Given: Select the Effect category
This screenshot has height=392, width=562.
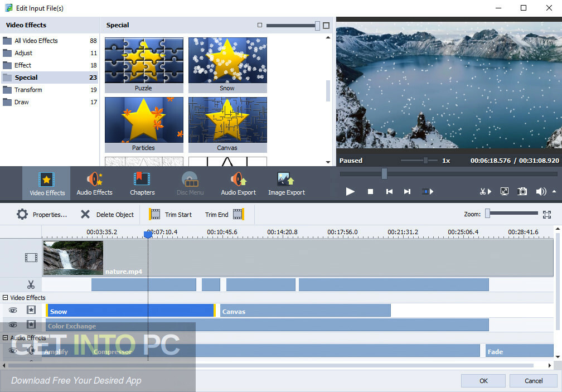Looking at the screenshot, I should 50,65.
